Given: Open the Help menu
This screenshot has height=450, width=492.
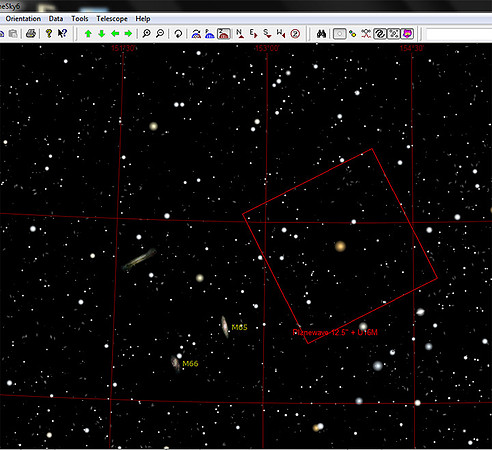Looking at the screenshot, I should click(143, 19).
